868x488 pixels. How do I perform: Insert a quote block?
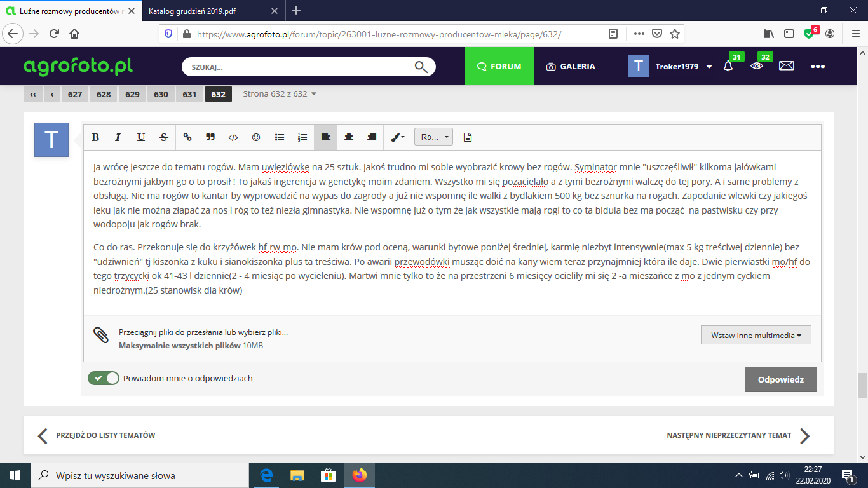[210, 137]
